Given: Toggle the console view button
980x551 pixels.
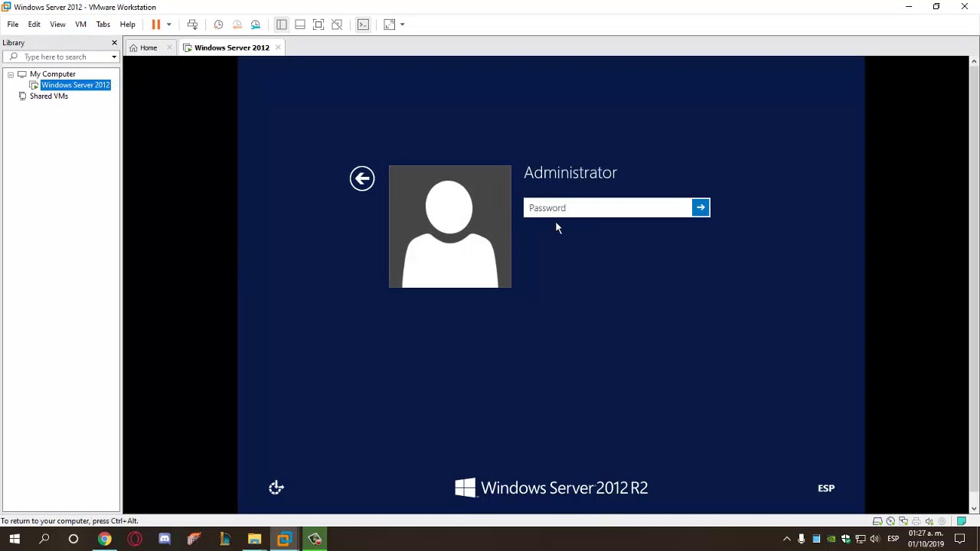Looking at the screenshot, I should coord(364,24).
